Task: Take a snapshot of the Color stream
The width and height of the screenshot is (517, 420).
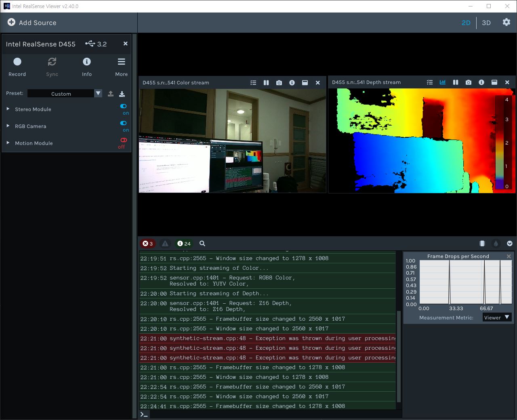Action: 279,82
